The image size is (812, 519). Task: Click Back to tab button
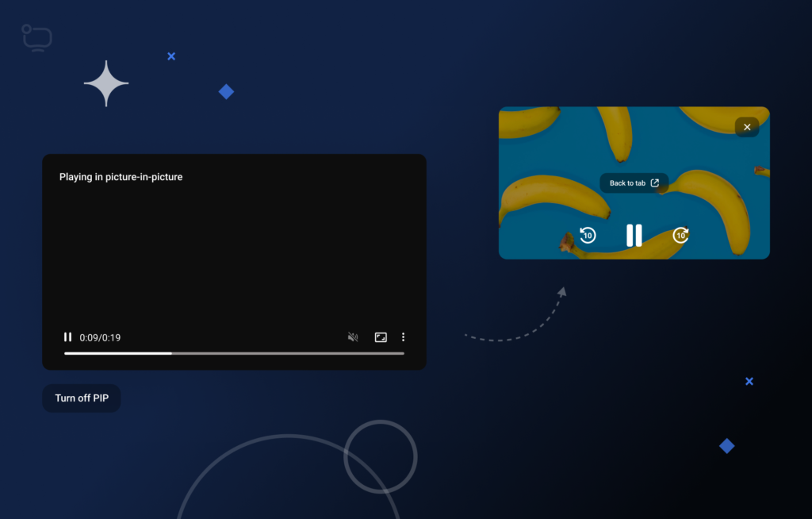pyautogui.click(x=634, y=183)
